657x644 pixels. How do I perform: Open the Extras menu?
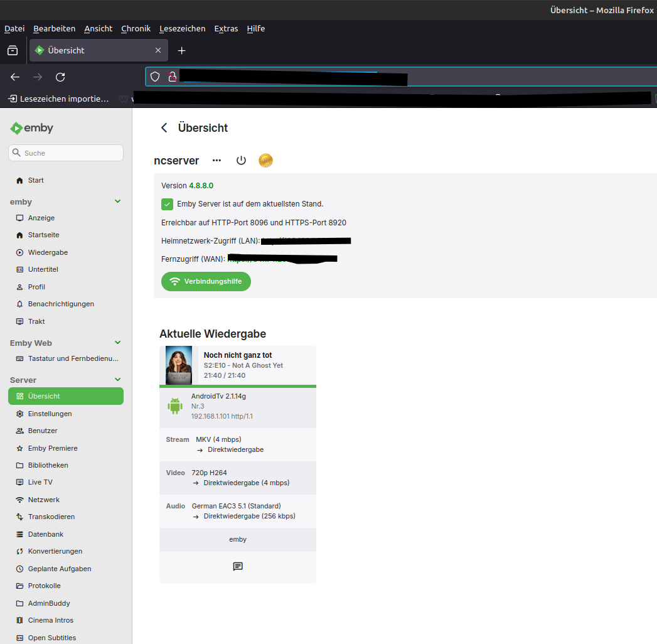tap(226, 28)
